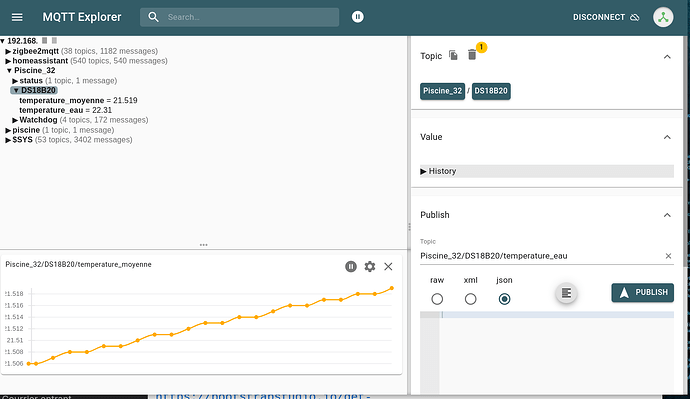Collapse the Topic section
Viewport: 690px width, 399px height.
pyautogui.click(x=667, y=57)
